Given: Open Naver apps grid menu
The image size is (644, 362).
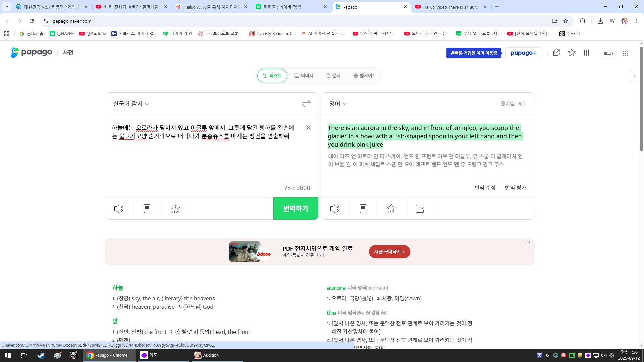Looking at the screenshot, I should pyautogui.click(x=625, y=53).
